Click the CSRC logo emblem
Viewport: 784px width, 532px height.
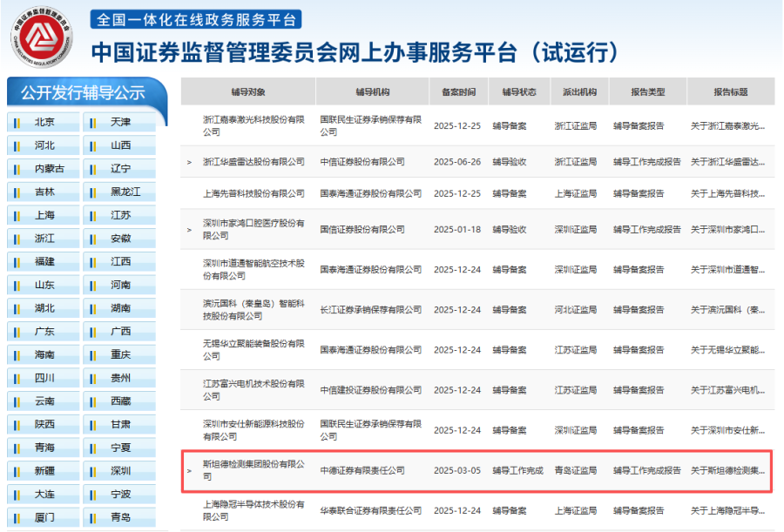pos(42,39)
